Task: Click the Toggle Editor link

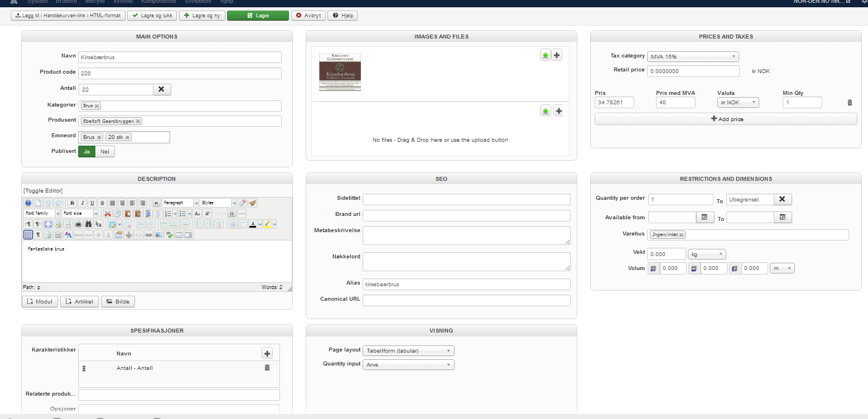Action: click(x=43, y=191)
